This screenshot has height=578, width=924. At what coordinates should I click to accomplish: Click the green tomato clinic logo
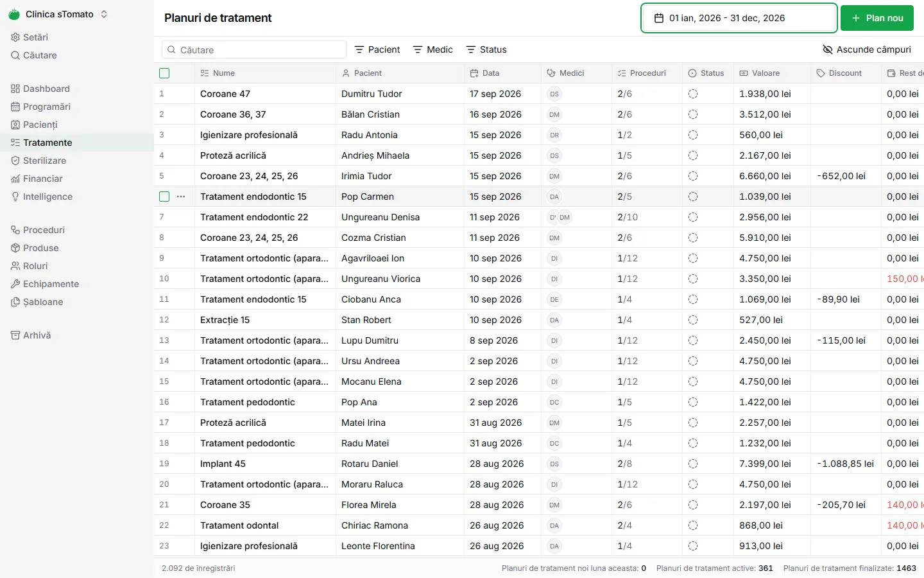pyautogui.click(x=14, y=14)
